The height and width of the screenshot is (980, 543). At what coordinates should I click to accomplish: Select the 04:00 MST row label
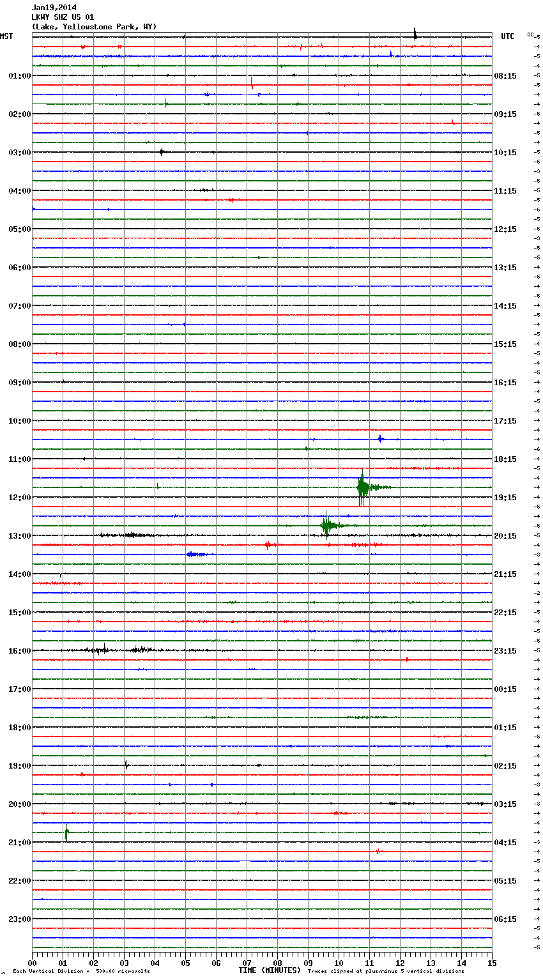coord(19,191)
